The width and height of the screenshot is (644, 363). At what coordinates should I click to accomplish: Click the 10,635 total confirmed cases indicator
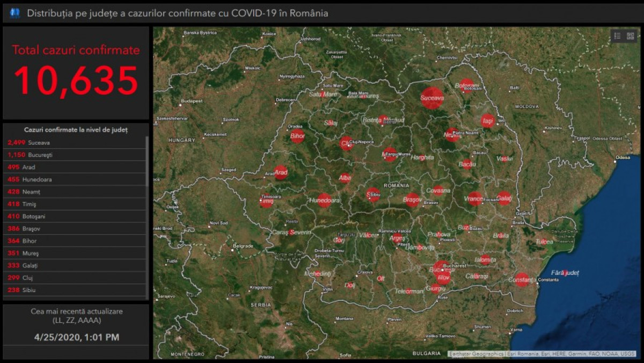point(76,81)
